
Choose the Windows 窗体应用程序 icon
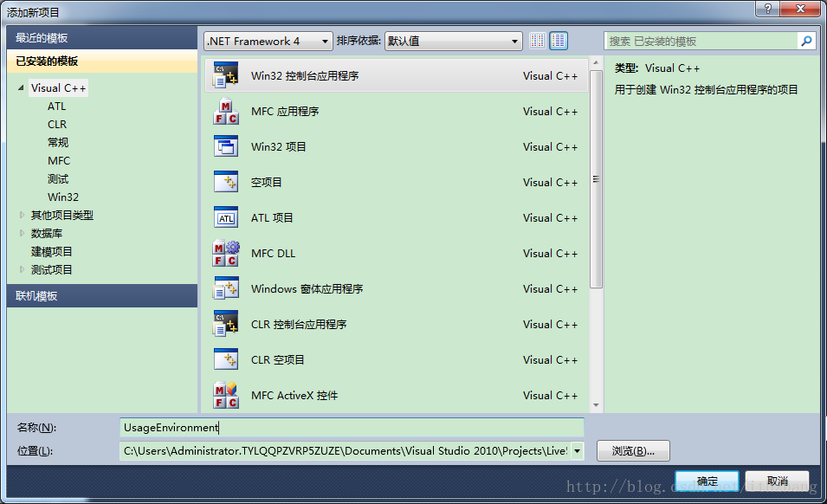pos(226,288)
